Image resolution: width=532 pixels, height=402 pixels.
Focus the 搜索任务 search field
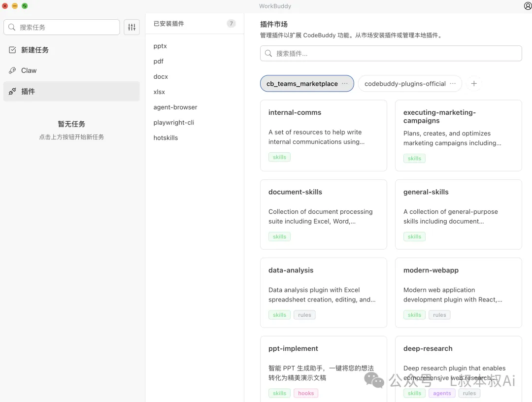pyautogui.click(x=62, y=27)
